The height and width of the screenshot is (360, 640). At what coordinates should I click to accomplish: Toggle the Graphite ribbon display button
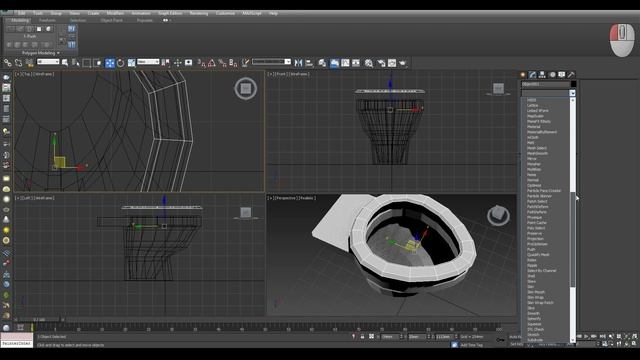point(334,63)
